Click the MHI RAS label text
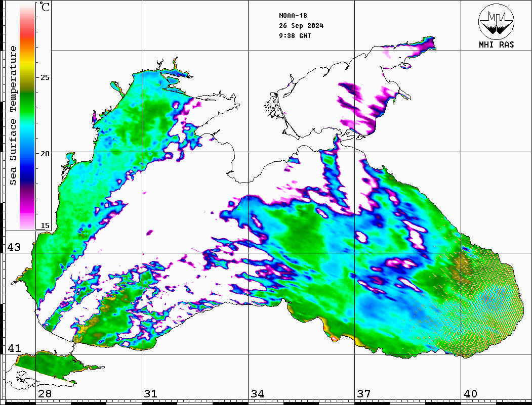The width and height of the screenshot is (532, 405). 496,44
